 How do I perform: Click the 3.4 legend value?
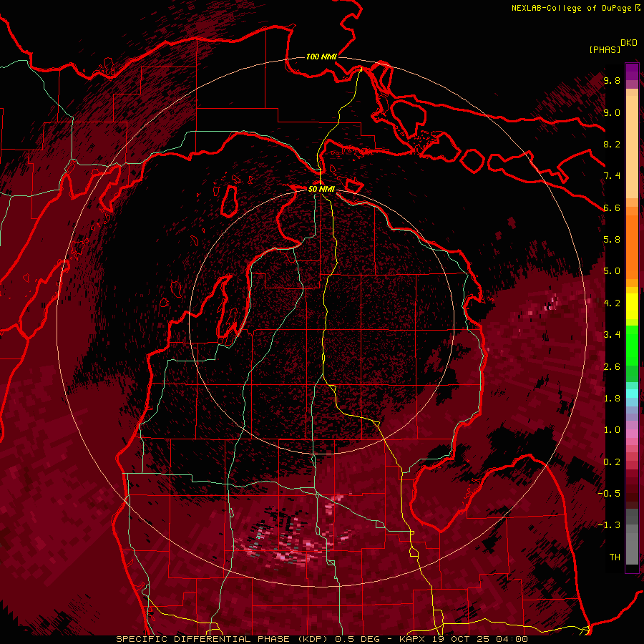click(x=612, y=335)
